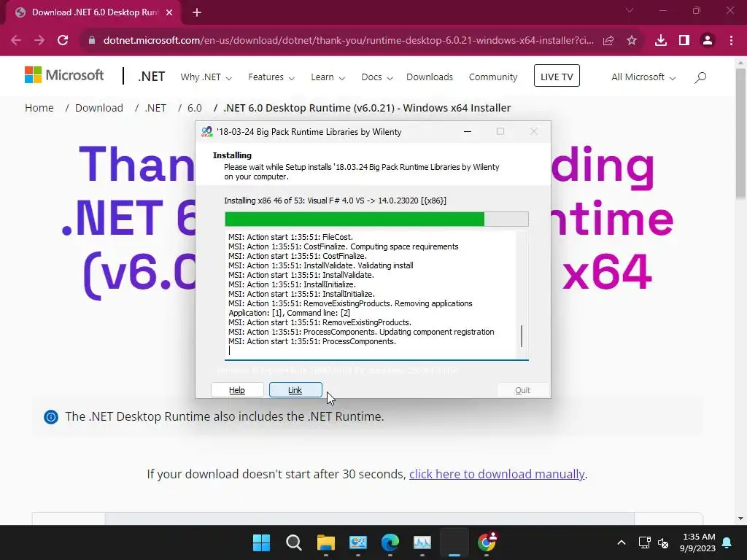
Task: Open the Community nav item
Action: click(492, 77)
